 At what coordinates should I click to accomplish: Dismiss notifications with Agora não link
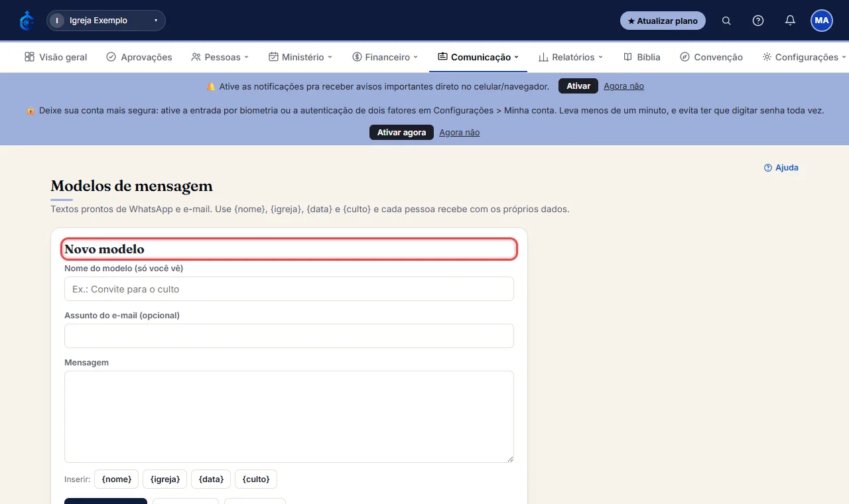pyautogui.click(x=623, y=86)
